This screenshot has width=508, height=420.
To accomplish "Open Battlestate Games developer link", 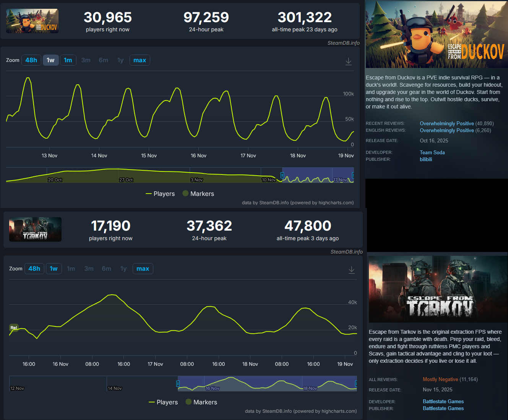I will click(x=443, y=402).
